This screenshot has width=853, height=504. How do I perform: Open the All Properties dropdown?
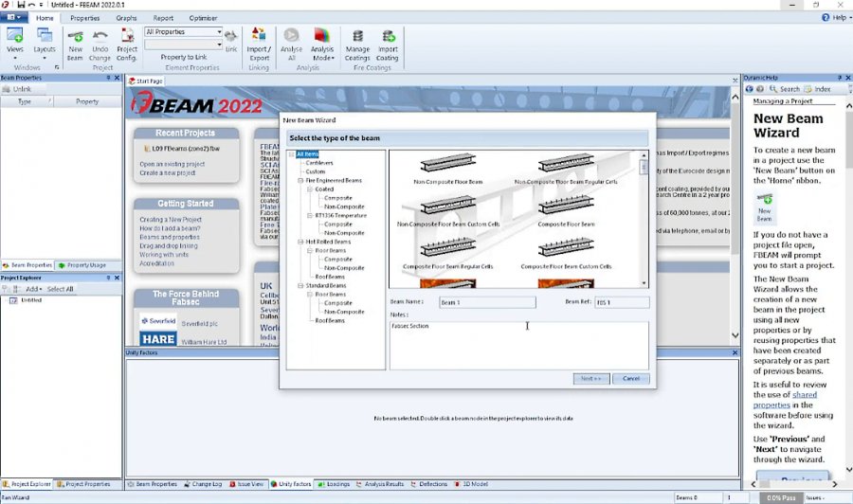(183, 31)
